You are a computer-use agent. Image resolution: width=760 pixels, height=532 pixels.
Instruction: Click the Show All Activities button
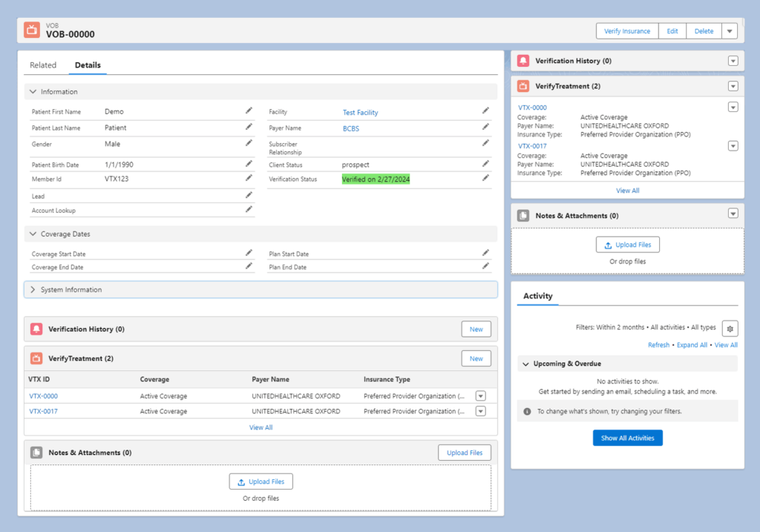[627, 438]
